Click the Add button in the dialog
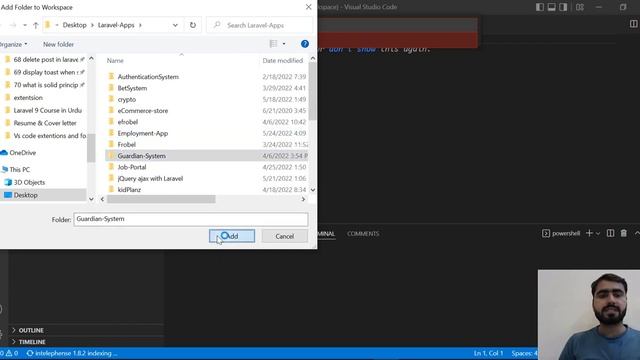The image size is (640, 360). pyautogui.click(x=232, y=236)
